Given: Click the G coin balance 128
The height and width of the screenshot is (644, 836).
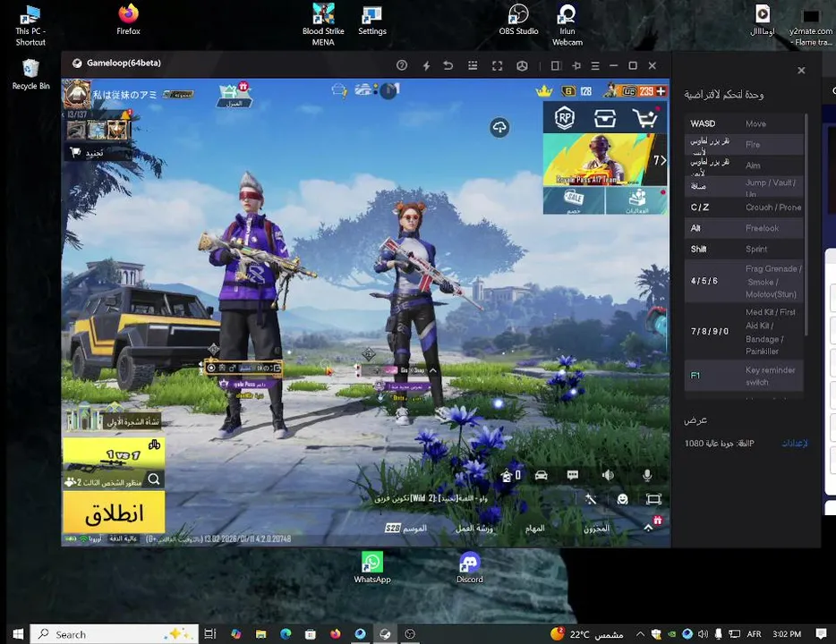Looking at the screenshot, I should click(x=577, y=91).
